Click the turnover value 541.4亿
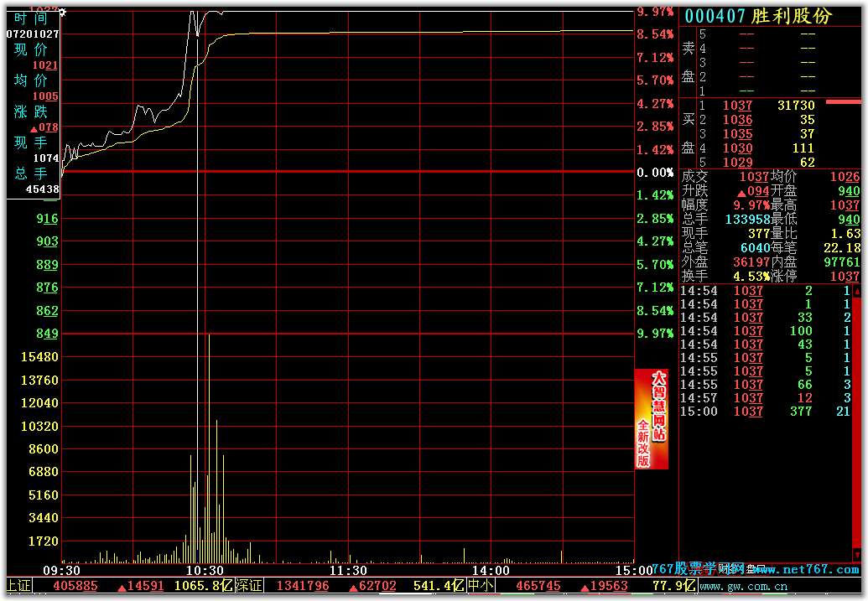 tap(439, 586)
